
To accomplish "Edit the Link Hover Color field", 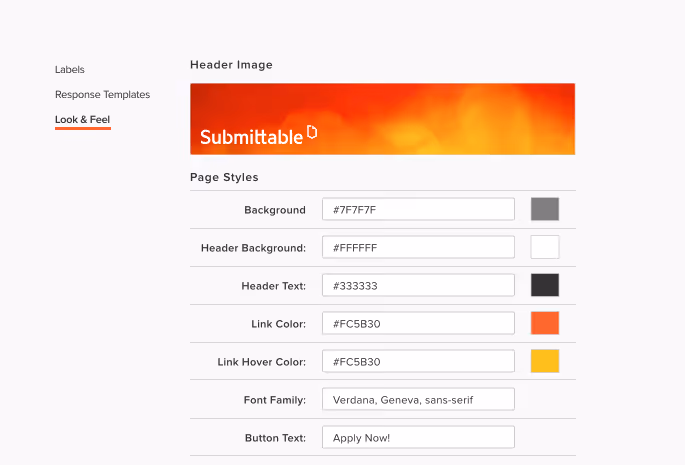I will pyautogui.click(x=418, y=361).
